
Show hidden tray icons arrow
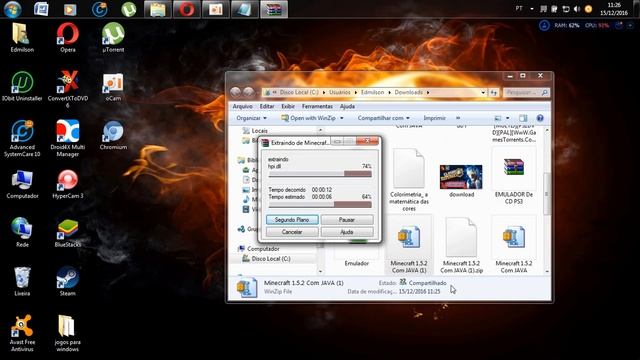coord(532,9)
